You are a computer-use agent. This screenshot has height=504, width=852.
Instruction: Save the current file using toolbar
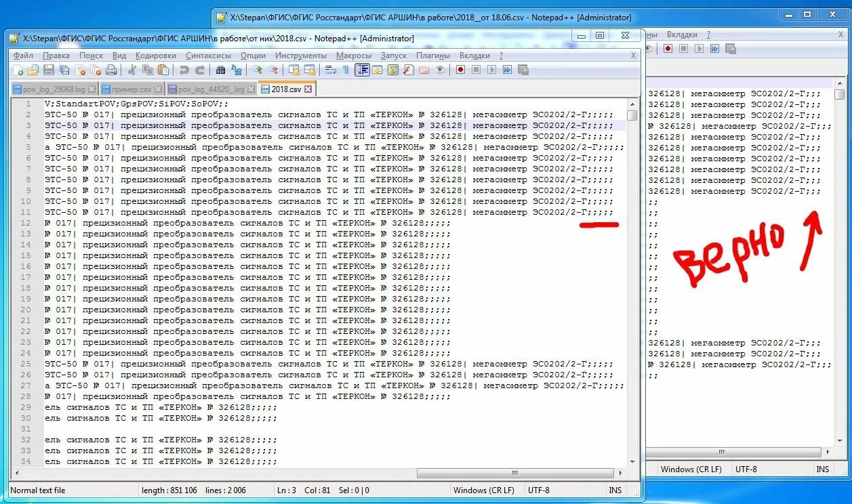coord(49,70)
